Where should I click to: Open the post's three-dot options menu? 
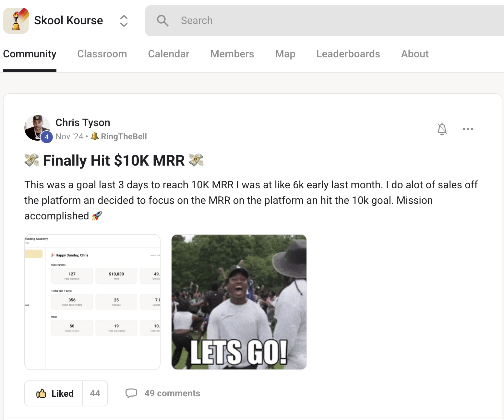click(468, 129)
